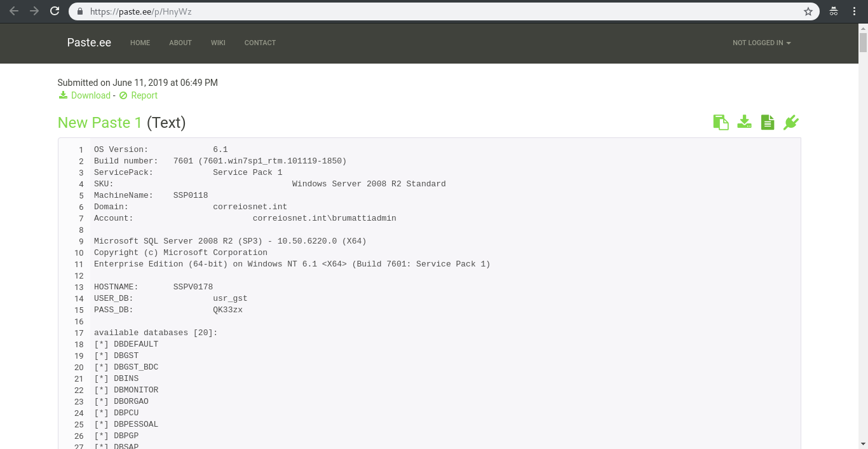Open the ABOUT nav item
The image size is (868, 449).
pyautogui.click(x=180, y=43)
